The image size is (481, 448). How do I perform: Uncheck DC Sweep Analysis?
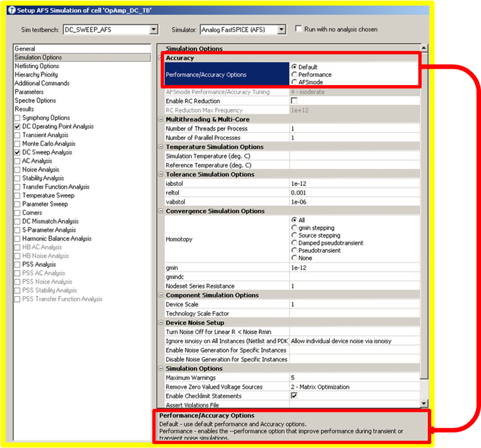pos(17,152)
